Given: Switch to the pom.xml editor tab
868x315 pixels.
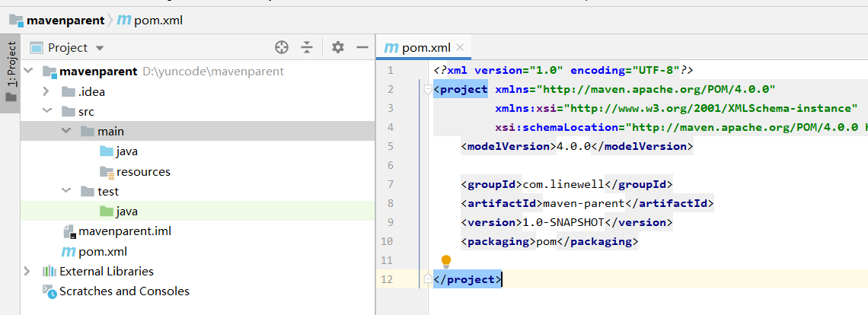Looking at the screenshot, I should click(x=425, y=47).
